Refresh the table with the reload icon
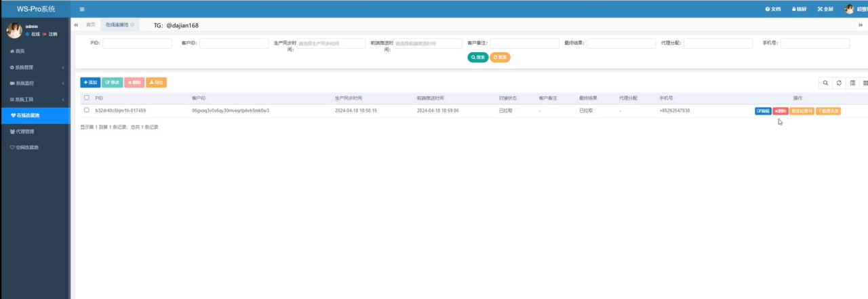 pos(839,83)
